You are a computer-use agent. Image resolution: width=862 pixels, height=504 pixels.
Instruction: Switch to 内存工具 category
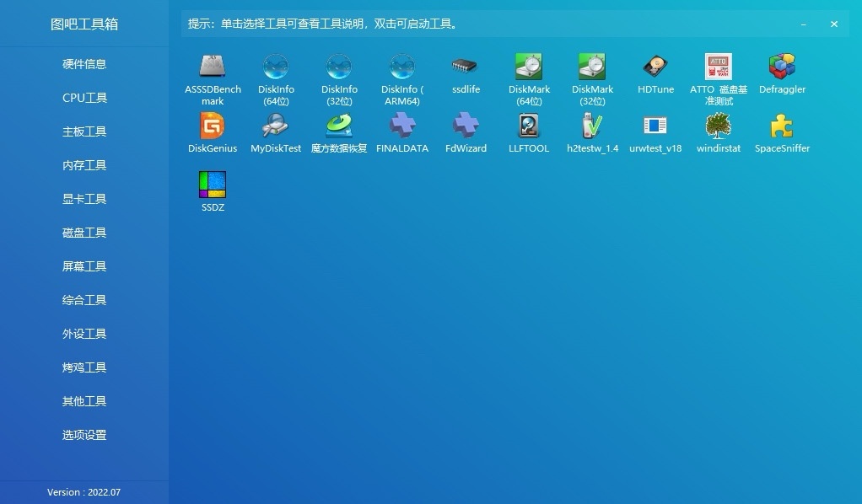point(84,165)
